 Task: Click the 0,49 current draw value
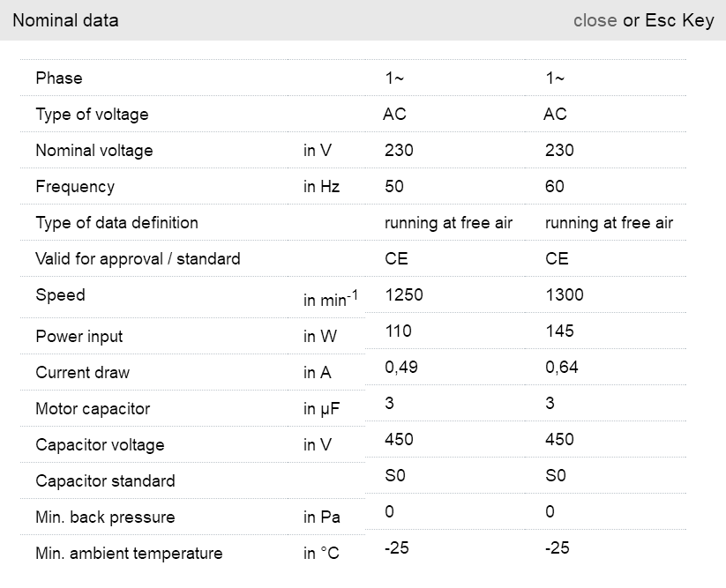[401, 368]
